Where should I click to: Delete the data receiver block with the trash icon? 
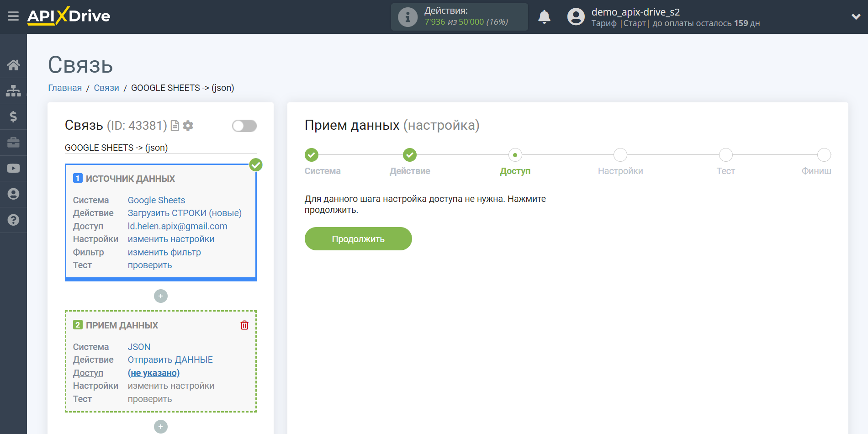tap(244, 325)
